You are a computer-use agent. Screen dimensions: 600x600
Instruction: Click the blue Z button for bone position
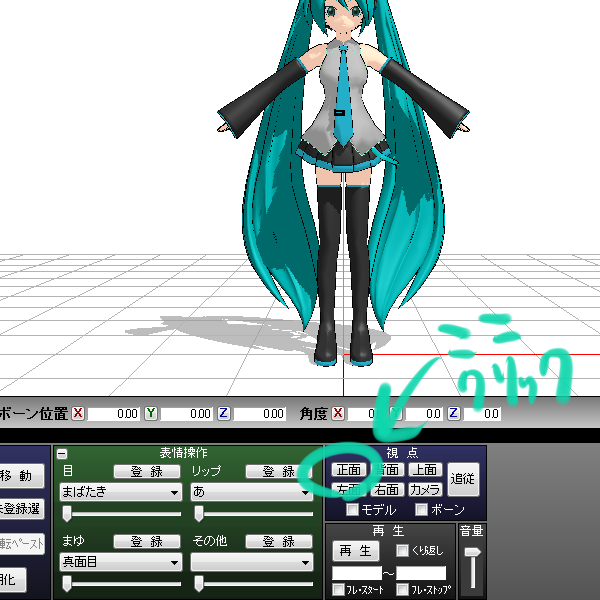click(x=223, y=413)
